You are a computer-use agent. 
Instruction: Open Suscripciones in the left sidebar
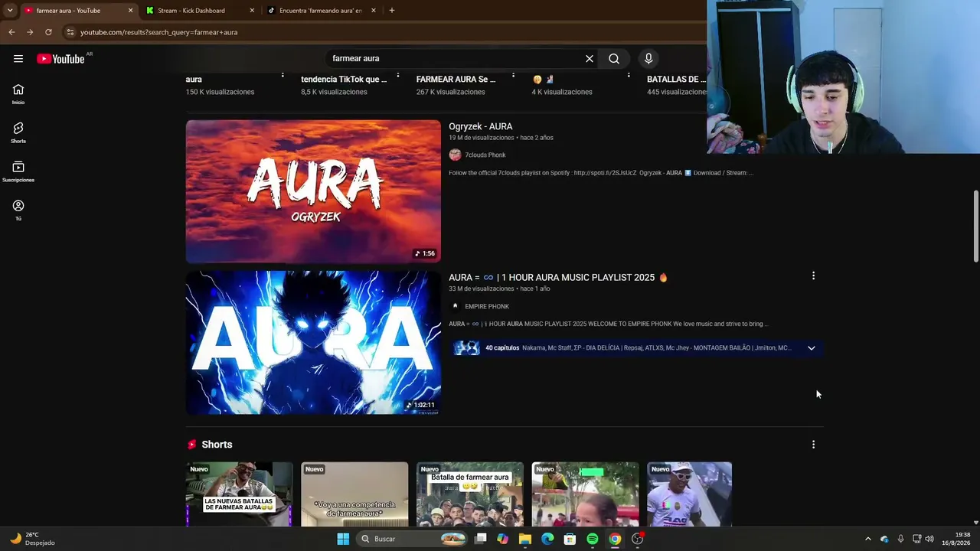pyautogui.click(x=18, y=171)
